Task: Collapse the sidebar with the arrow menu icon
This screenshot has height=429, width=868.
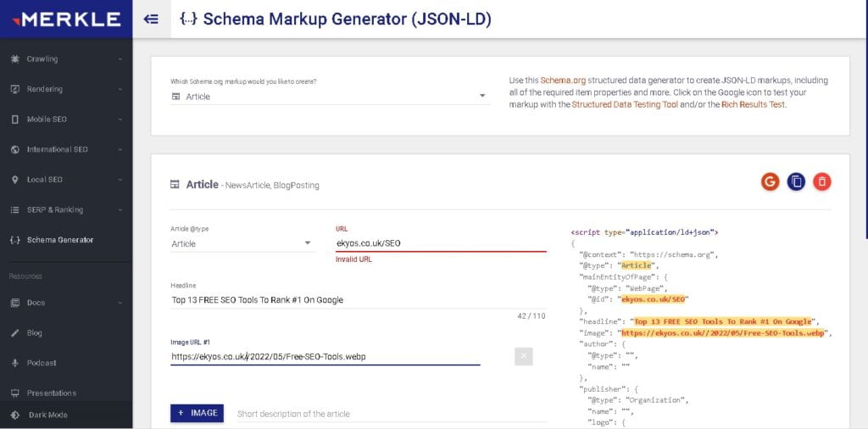Action: tap(151, 19)
